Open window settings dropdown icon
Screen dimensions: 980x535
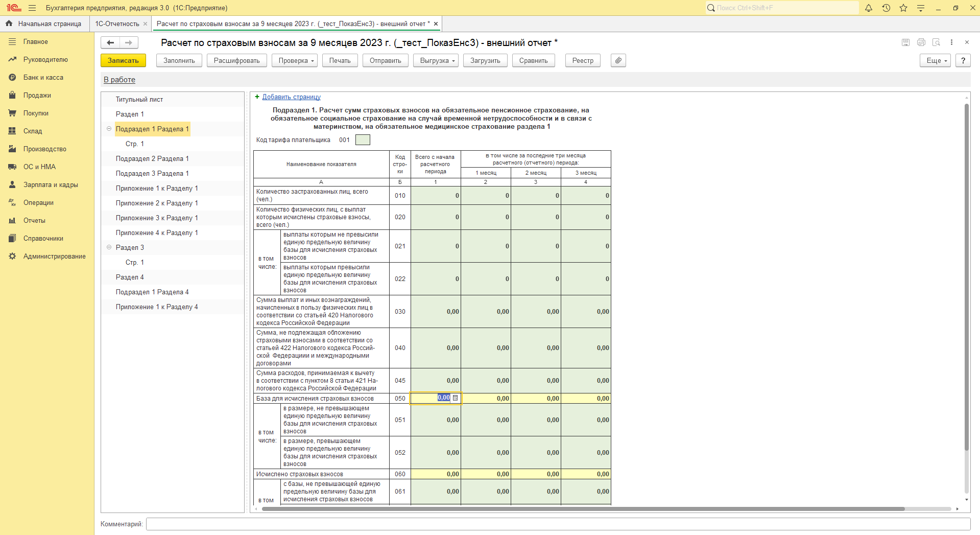point(921,8)
